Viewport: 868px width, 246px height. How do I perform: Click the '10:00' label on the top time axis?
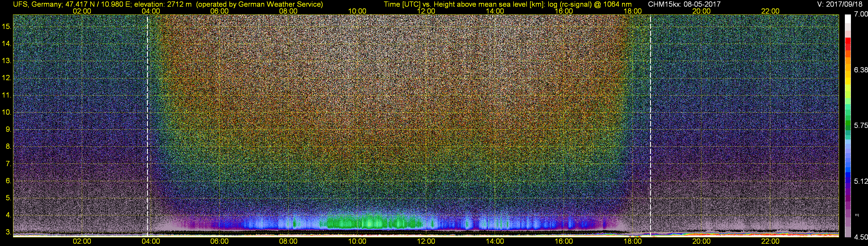(357, 11)
